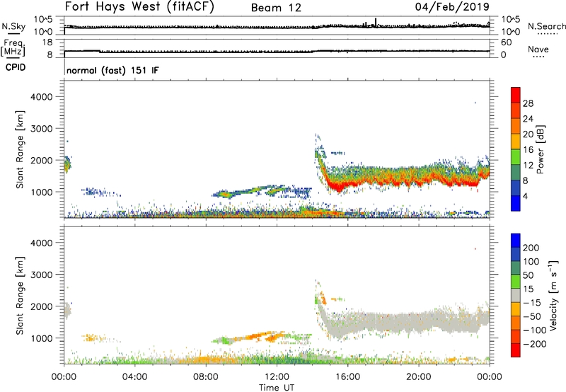Click the '4000' tick of the Velocity panel

[42, 243]
